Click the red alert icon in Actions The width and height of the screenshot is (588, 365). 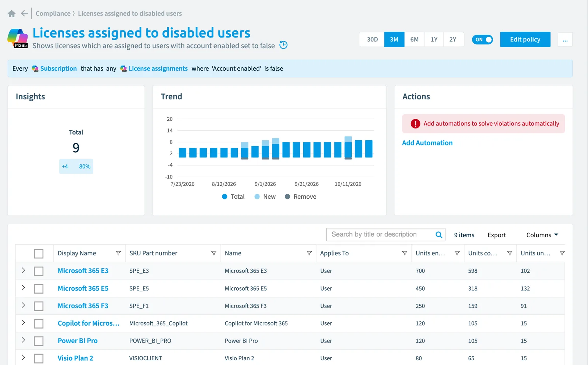pos(415,124)
